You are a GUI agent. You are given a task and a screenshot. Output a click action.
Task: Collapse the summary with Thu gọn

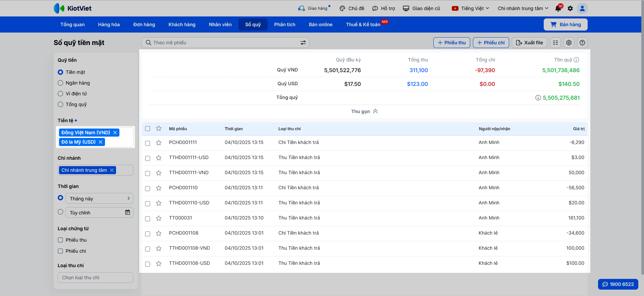[x=364, y=111]
